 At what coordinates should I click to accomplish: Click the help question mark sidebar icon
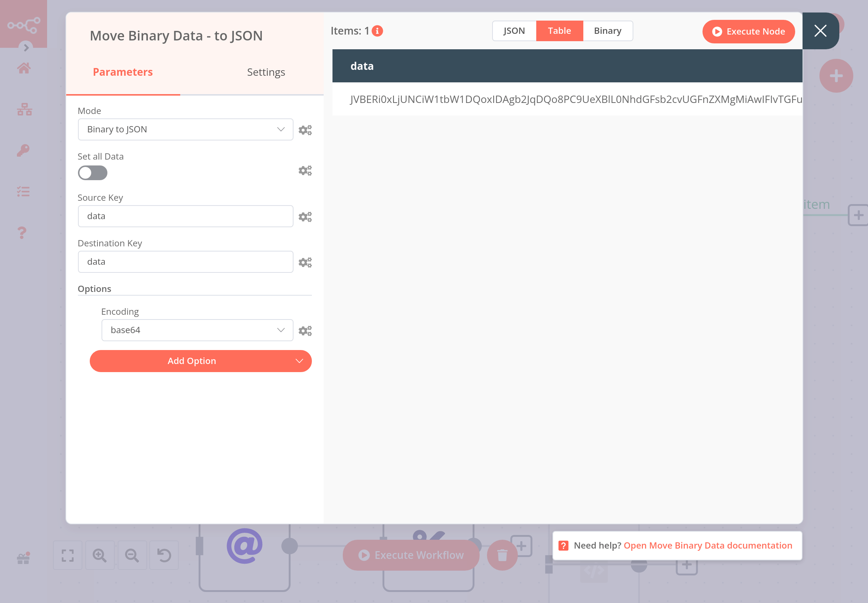(22, 232)
